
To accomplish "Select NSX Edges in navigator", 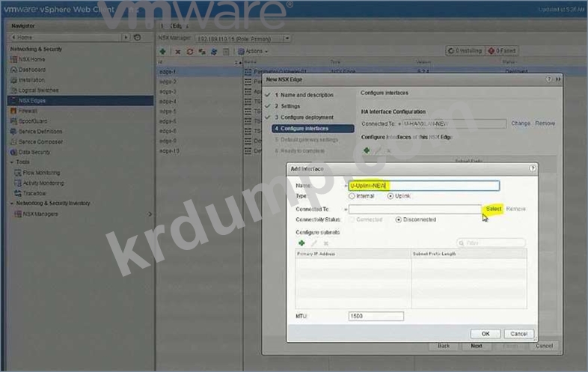I will coord(80,100).
